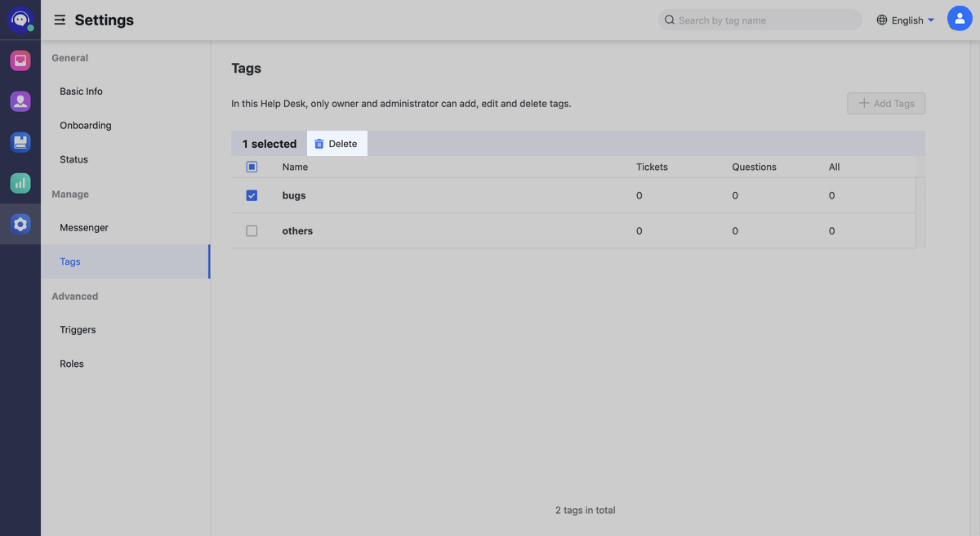The height and width of the screenshot is (536, 980).
Task: Open the help desk logo icon
Action: (20, 20)
